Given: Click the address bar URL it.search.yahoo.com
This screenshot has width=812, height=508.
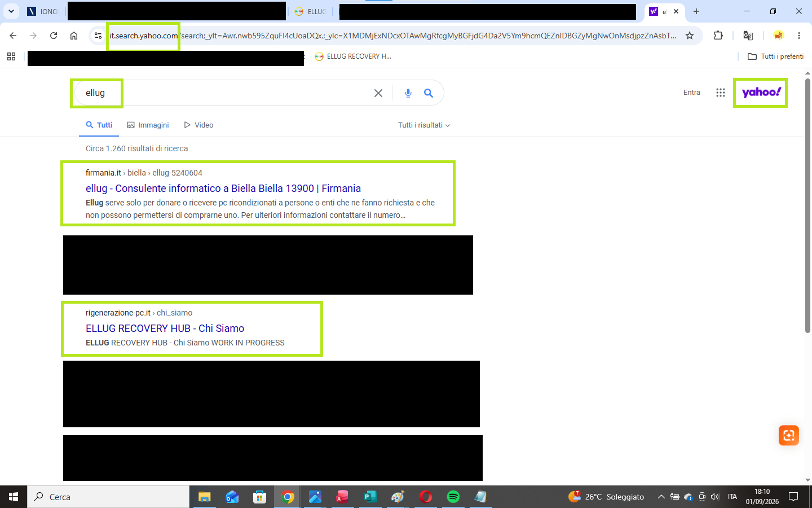Looking at the screenshot, I should point(143,36).
